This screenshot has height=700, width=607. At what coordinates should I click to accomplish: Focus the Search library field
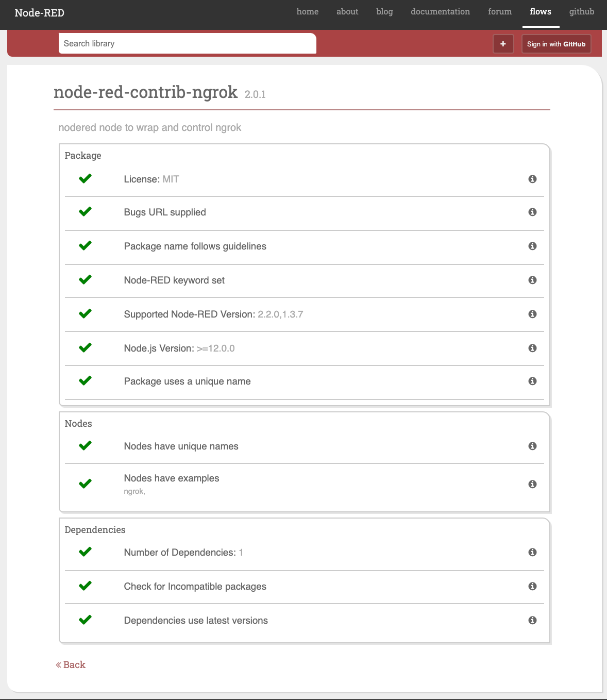[188, 43]
